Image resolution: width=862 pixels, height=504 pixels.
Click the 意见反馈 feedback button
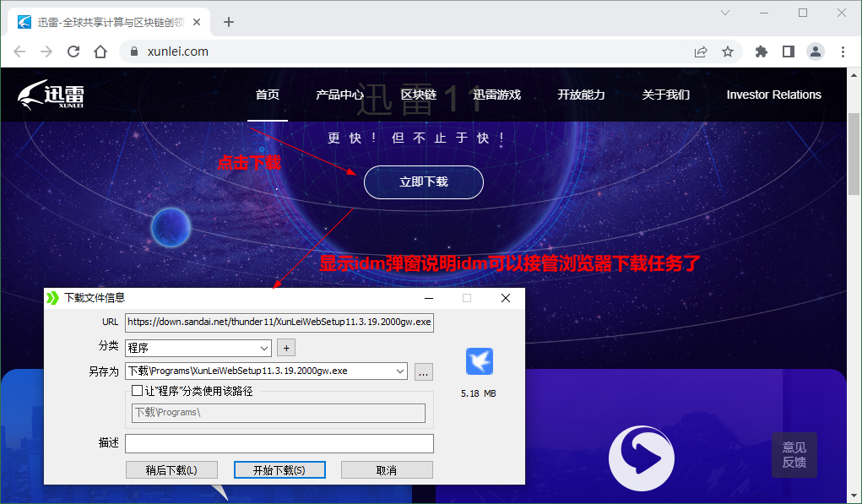point(794,455)
